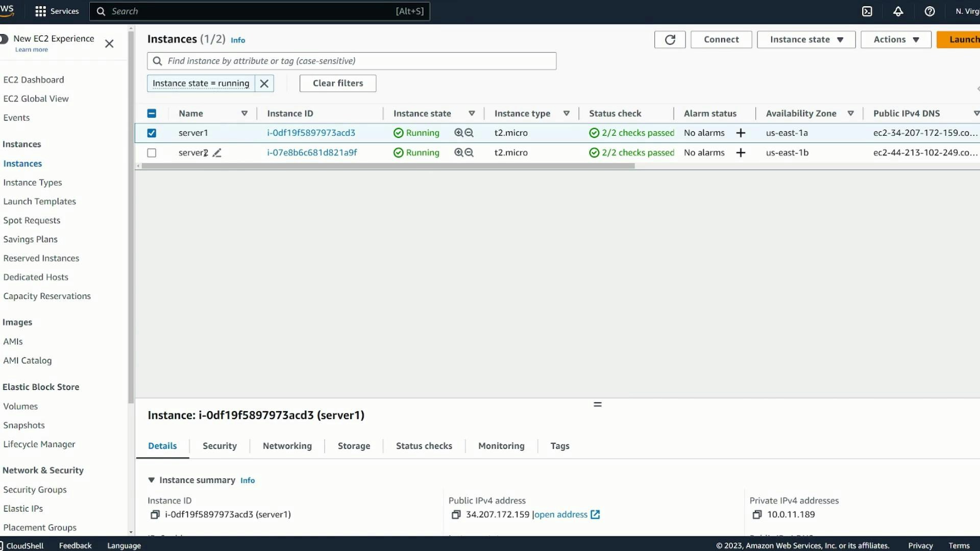Toggle the select-all instances checkbox
The image size is (980, 551).
(x=152, y=113)
